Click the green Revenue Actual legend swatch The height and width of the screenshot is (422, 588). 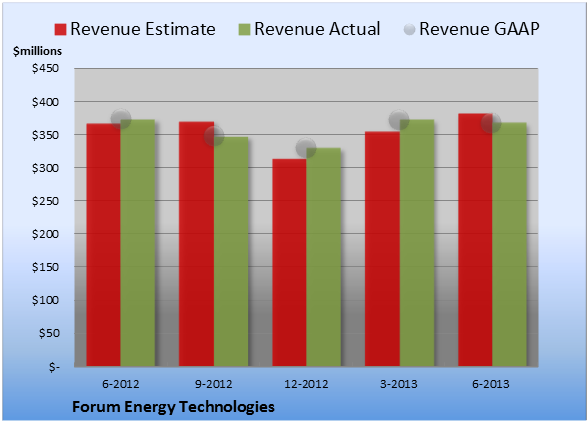244,30
